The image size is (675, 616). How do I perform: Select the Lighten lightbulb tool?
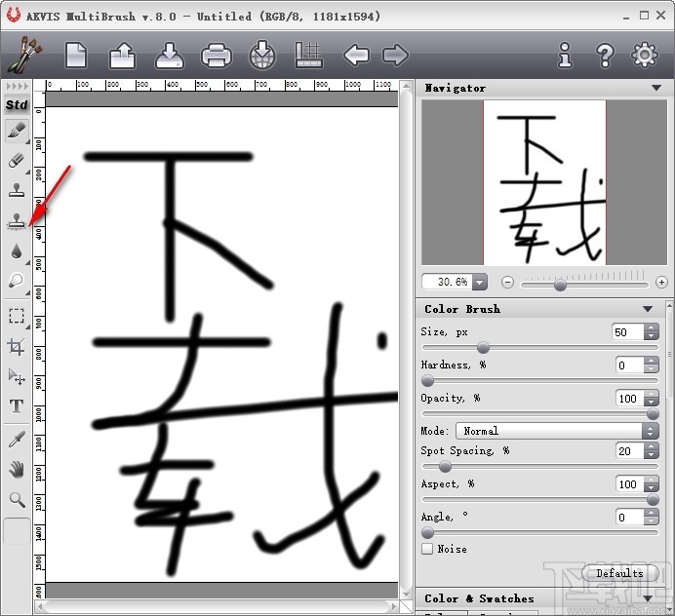point(18,282)
